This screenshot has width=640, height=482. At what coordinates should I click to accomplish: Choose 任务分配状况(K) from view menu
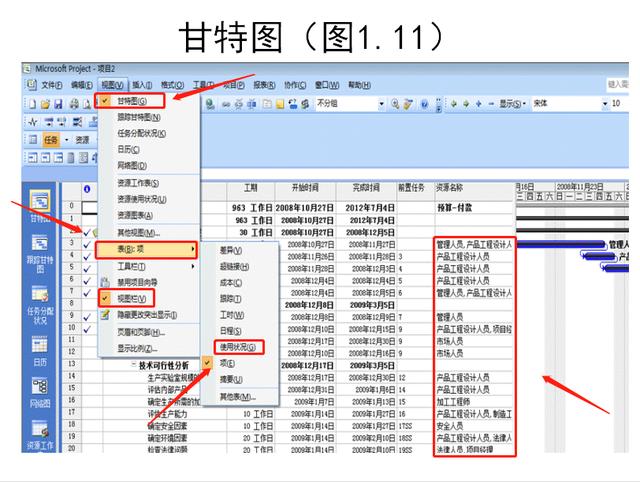click(142, 133)
